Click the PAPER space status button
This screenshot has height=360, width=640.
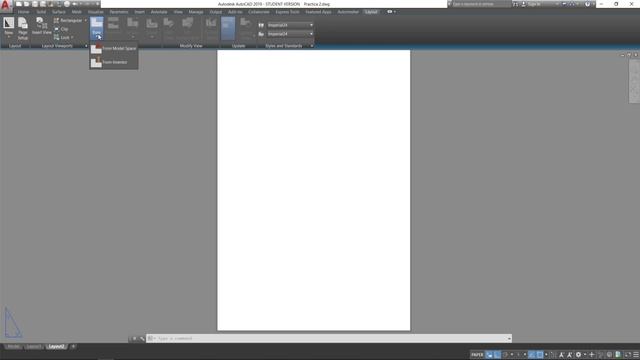477,355
